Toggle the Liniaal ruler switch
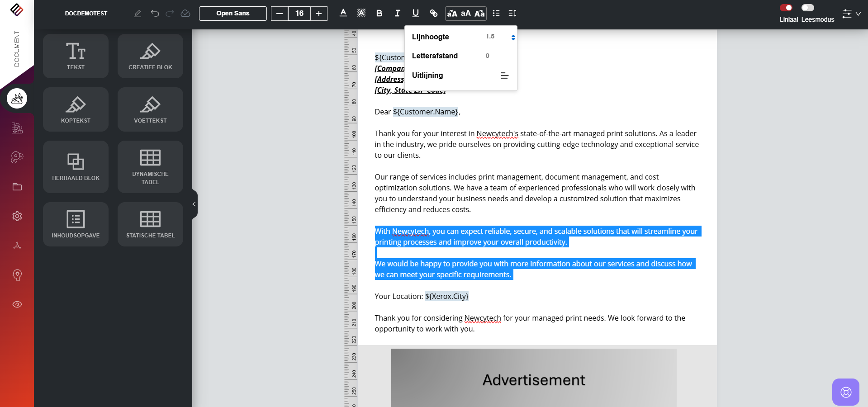The width and height of the screenshot is (868, 407). (x=786, y=8)
